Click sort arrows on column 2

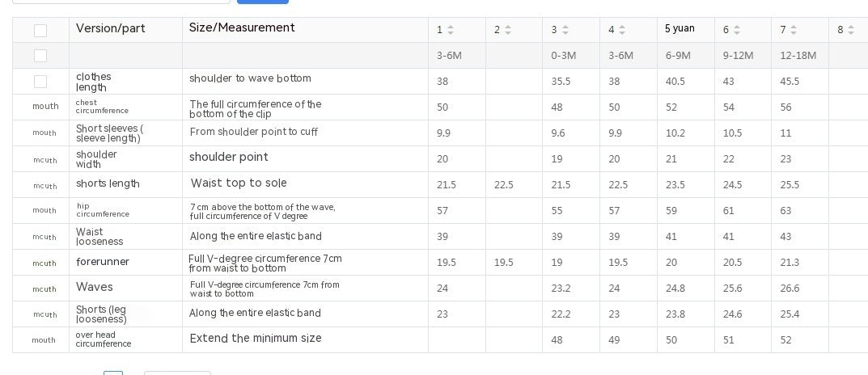click(x=508, y=30)
